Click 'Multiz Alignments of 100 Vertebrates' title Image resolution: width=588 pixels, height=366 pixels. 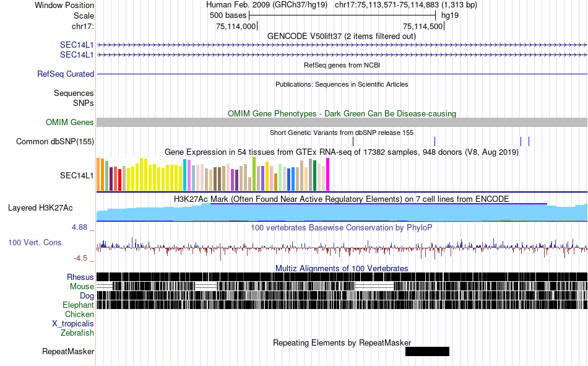click(x=342, y=268)
